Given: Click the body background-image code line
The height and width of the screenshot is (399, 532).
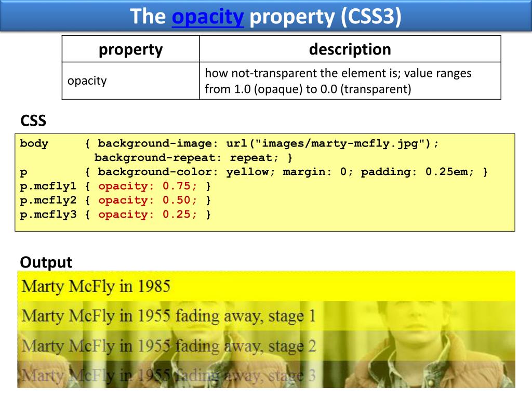Looking at the screenshot, I should click(x=229, y=143).
